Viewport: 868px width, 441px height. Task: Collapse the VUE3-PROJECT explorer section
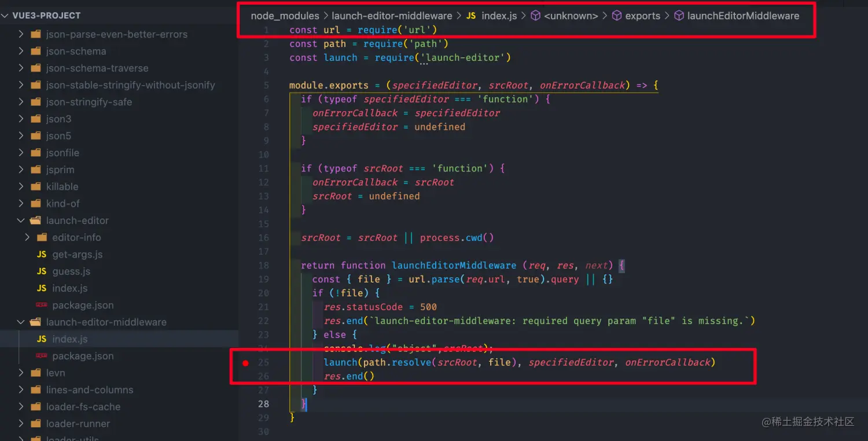[x=6, y=16]
